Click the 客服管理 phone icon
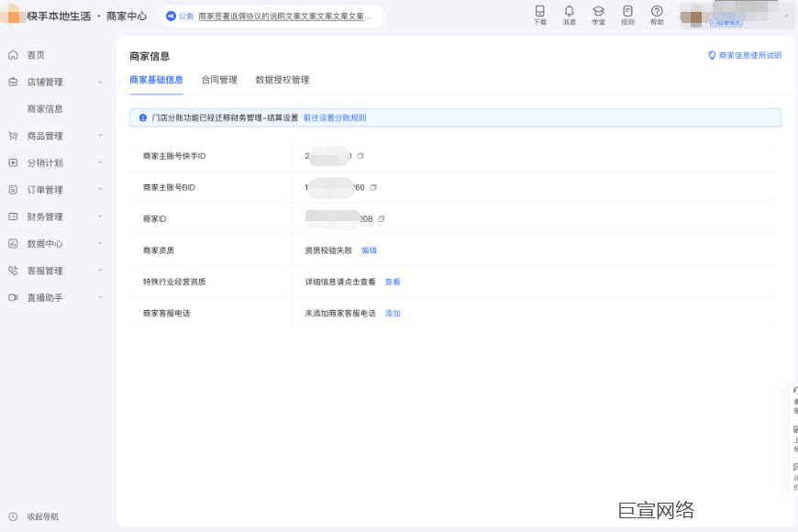Screen dimensions: 798x532 (x=13, y=271)
